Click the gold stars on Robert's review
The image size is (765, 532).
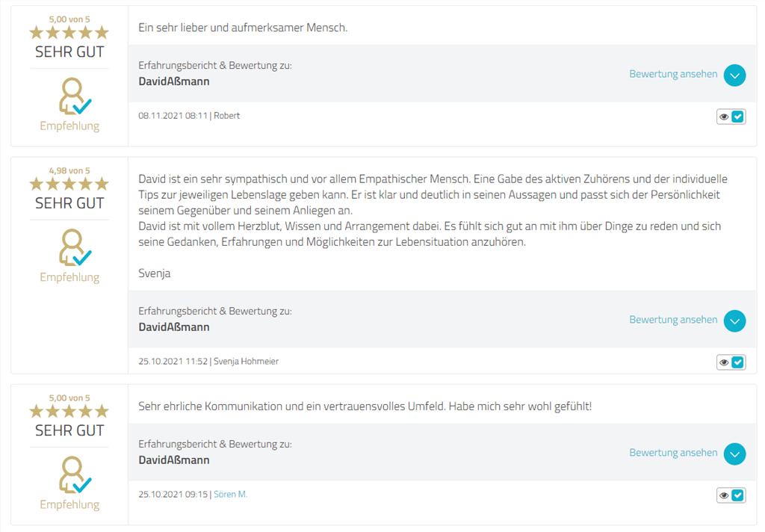pos(69,33)
